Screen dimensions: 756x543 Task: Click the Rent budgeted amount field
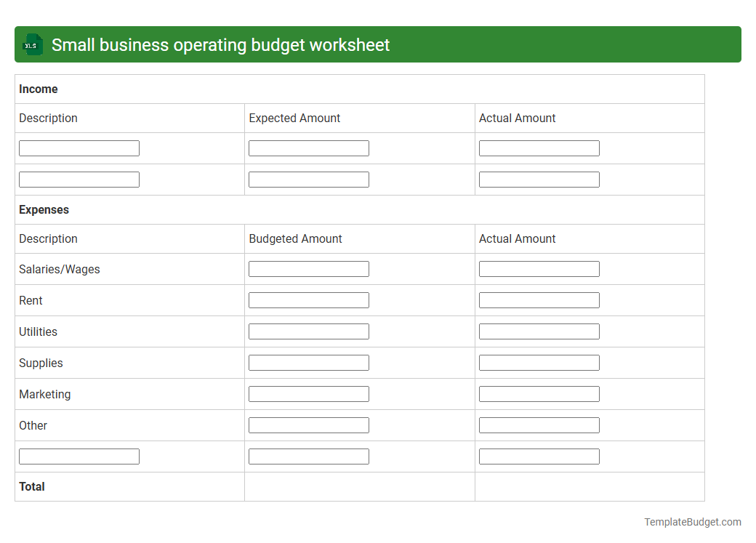click(x=308, y=299)
